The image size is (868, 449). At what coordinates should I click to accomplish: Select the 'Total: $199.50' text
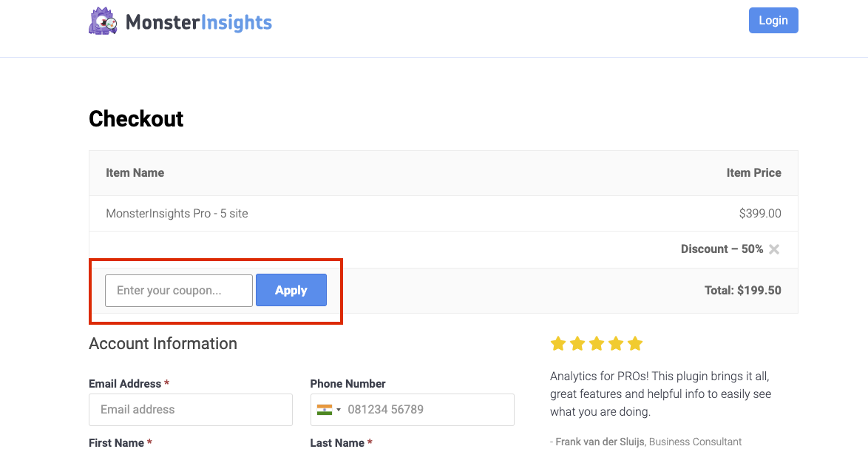point(743,290)
